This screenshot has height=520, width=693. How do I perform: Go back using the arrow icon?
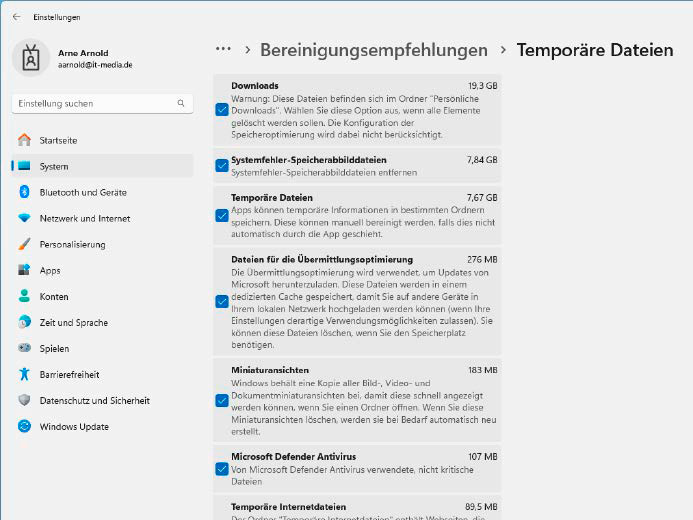coord(17,17)
